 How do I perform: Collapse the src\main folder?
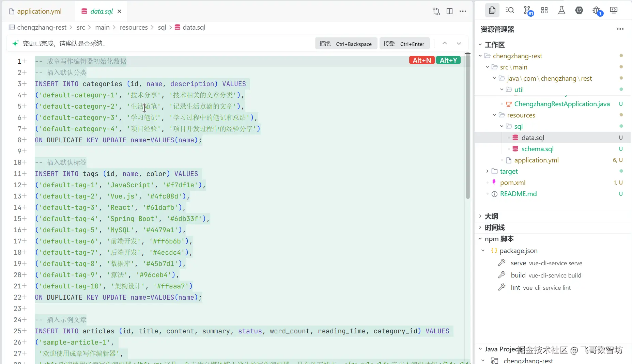point(487,67)
